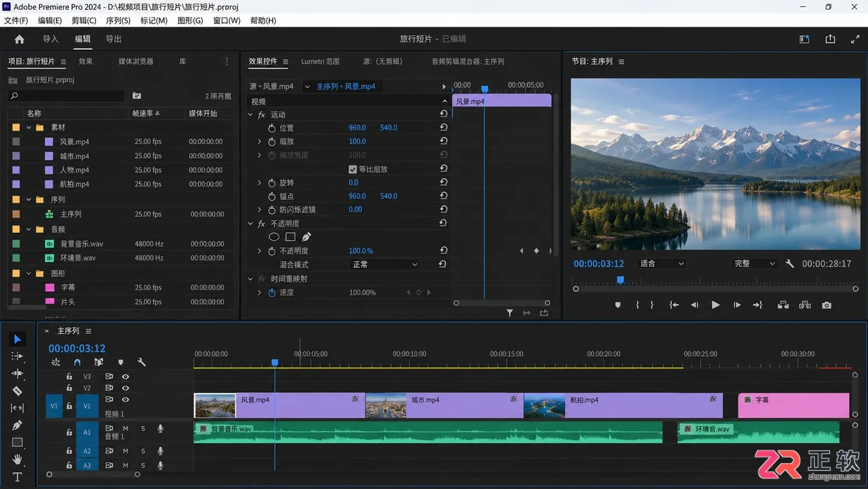Select the Type tool
The width and height of the screenshot is (868, 489).
pos(18,477)
